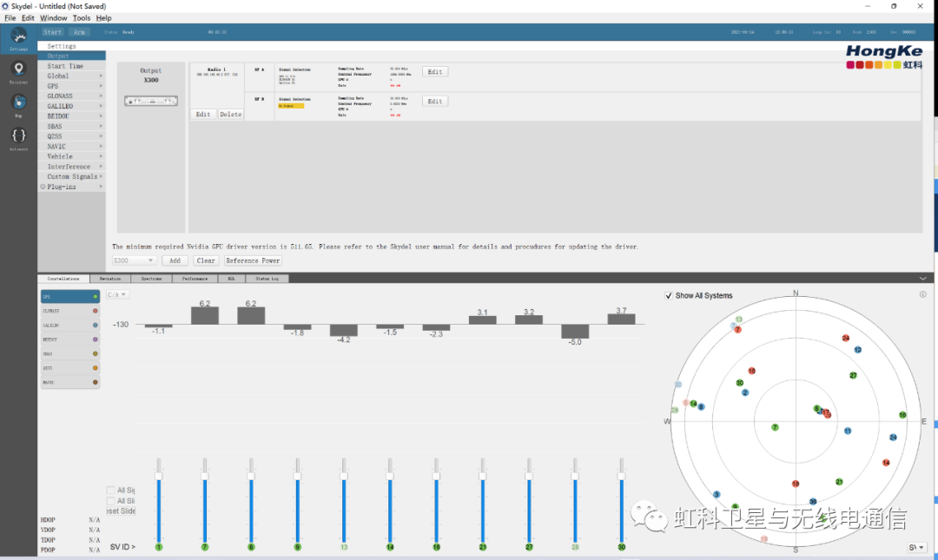Screen dimensions: 938x560
Task: Tick the All Sliders checkbox
Action: point(110,501)
